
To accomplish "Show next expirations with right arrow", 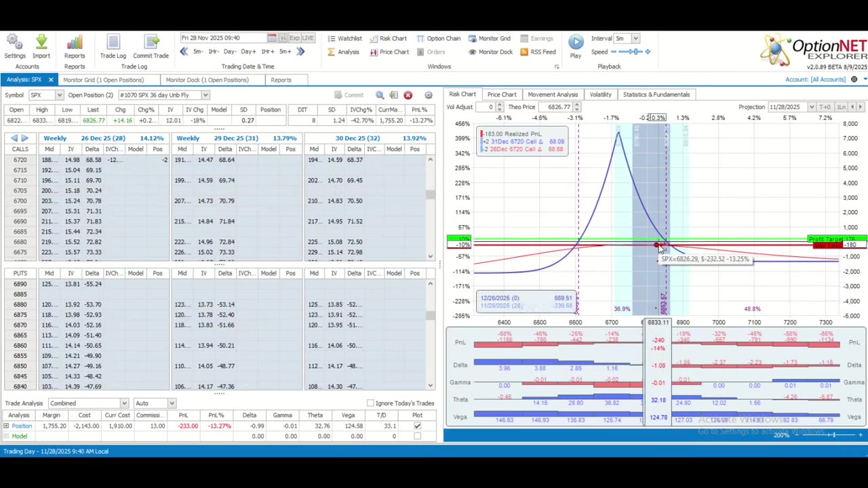I will point(25,138).
